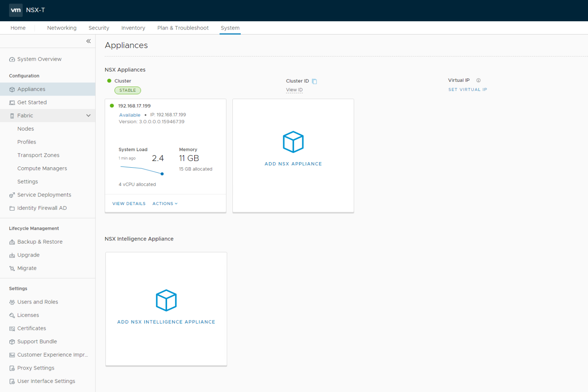Open Backup & Restore from sidebar
This screenshot has width=588, height=392.
tap(40, 241)
